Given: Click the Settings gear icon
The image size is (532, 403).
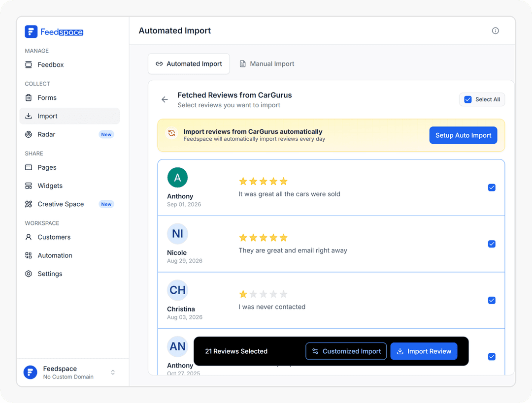Looking at the screenshot, I should (x=29, y=274).
